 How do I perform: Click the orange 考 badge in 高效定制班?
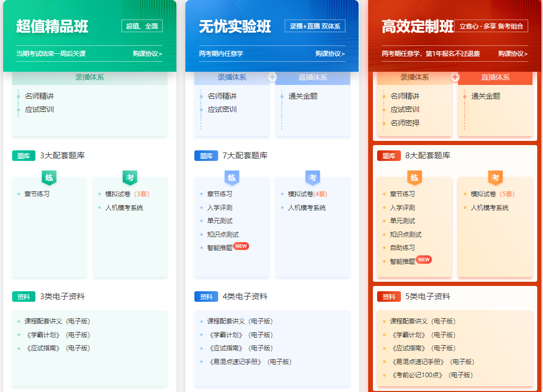pyautogui.click(x=495, y=177)
